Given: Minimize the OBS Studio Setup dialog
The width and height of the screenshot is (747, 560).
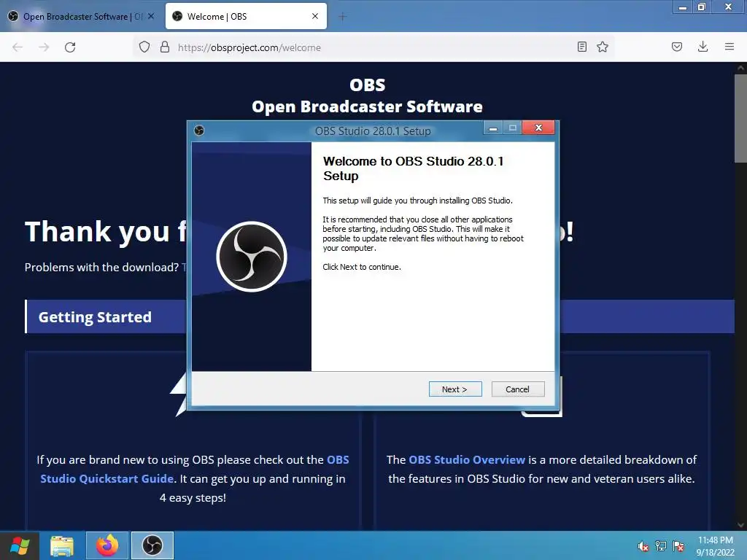Looking at the screenshot, I should 493,128.
